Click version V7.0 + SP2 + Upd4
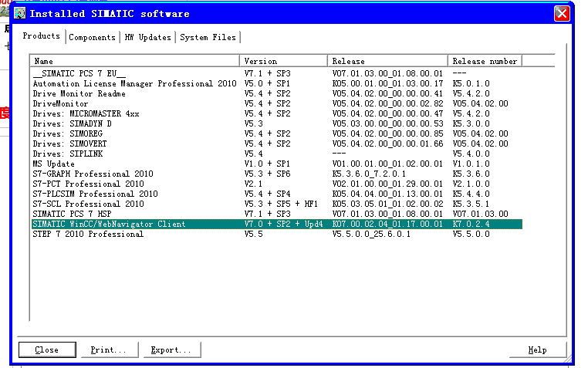Screen dimensions: 588x368 283,224
